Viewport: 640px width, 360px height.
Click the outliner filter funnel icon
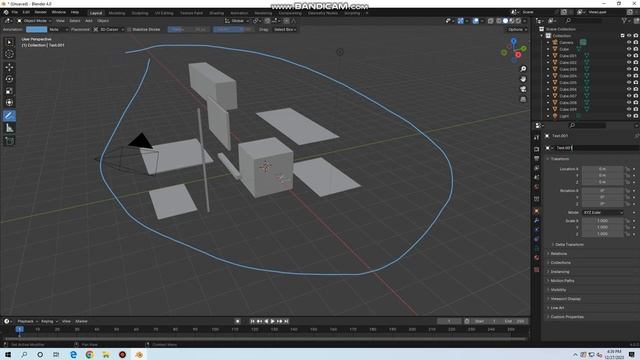coord(624,20)
